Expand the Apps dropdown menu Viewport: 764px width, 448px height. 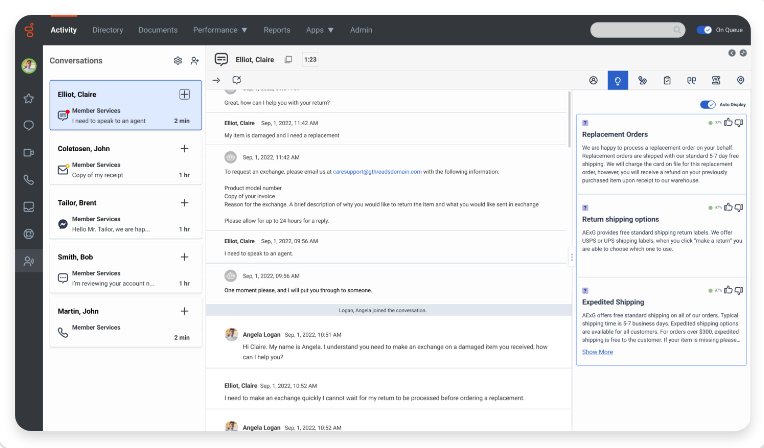coord(320,30)
